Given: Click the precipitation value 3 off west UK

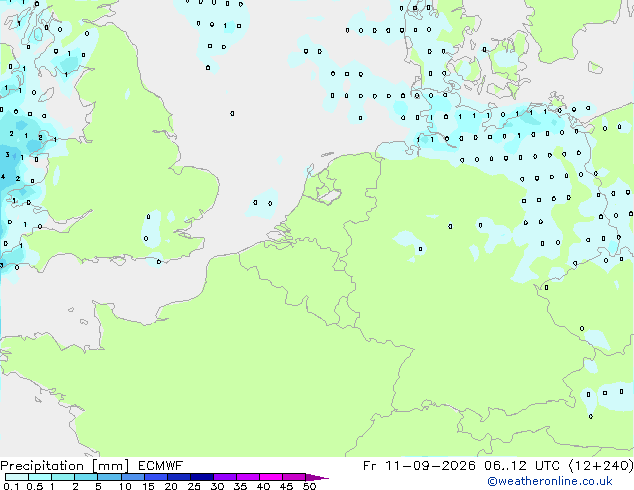Looking at the screenshot, I should (x=7, y=154).
